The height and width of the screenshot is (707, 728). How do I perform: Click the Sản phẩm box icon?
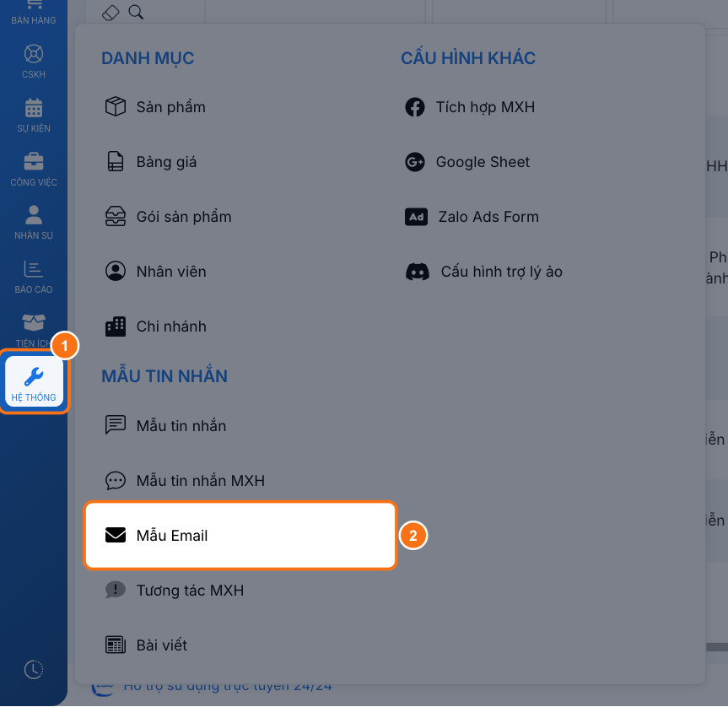[x=115, y=107]
